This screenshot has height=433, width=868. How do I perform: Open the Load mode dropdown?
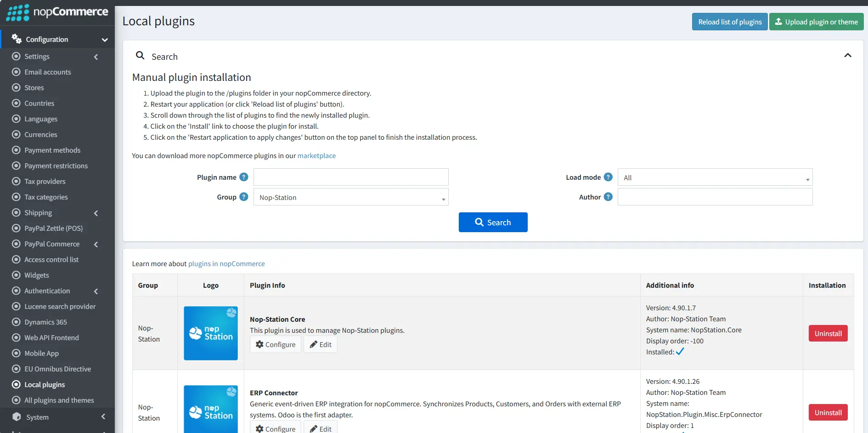[x=715, y=177]
